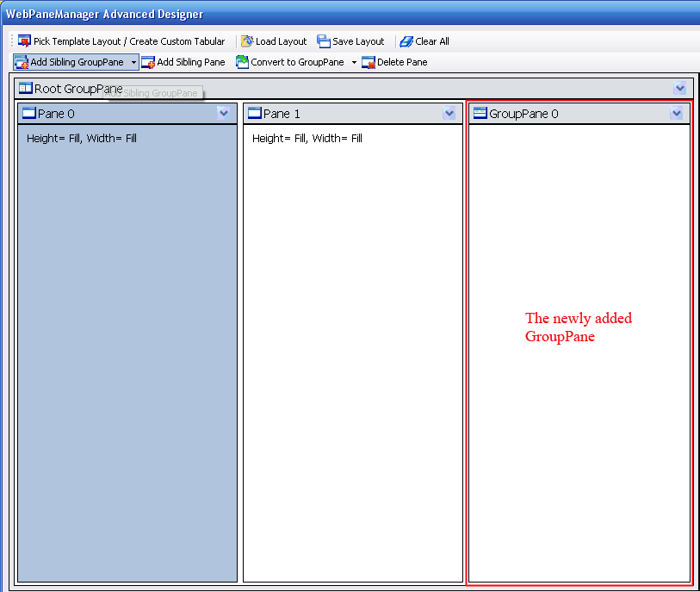Select the Pane 1 content area
The height and width of the screenshot is (592, 700).
(353, 345)
